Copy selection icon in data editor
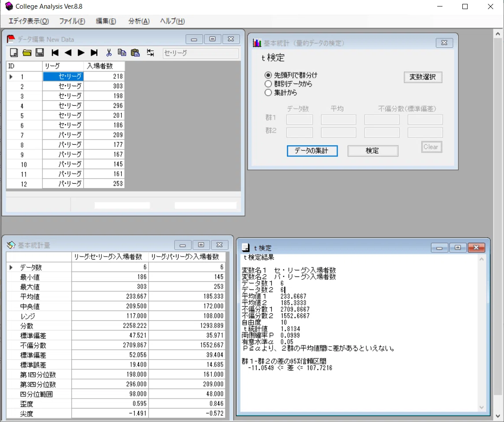The height and width of the screenshot is (422, 504). tap(122, 53)
